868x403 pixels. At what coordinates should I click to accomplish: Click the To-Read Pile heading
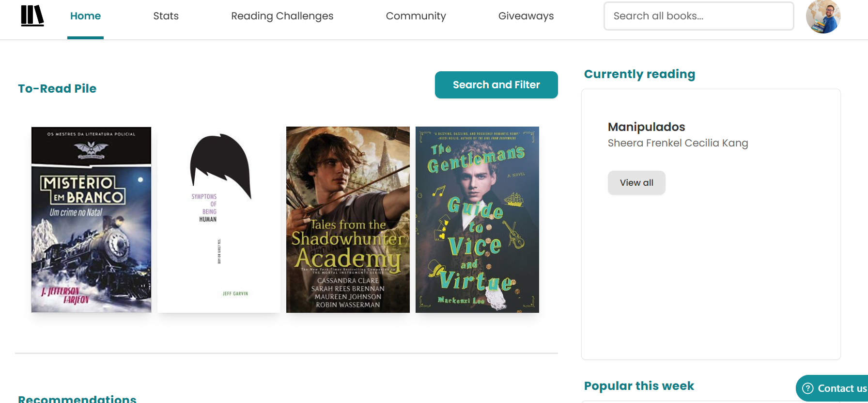(x=57, y=89)
